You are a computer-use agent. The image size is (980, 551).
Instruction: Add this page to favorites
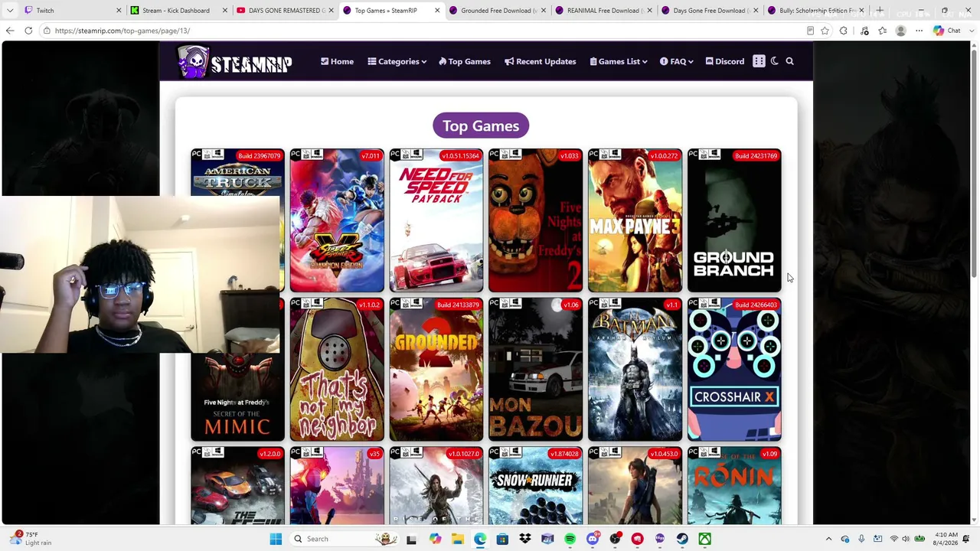click(x=825, y=31)
